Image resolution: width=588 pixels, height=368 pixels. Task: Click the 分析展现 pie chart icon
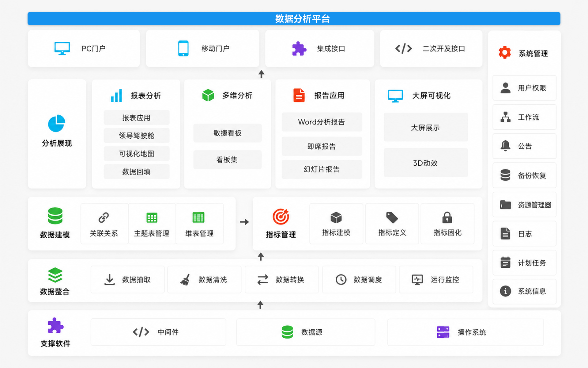[57, 123]
